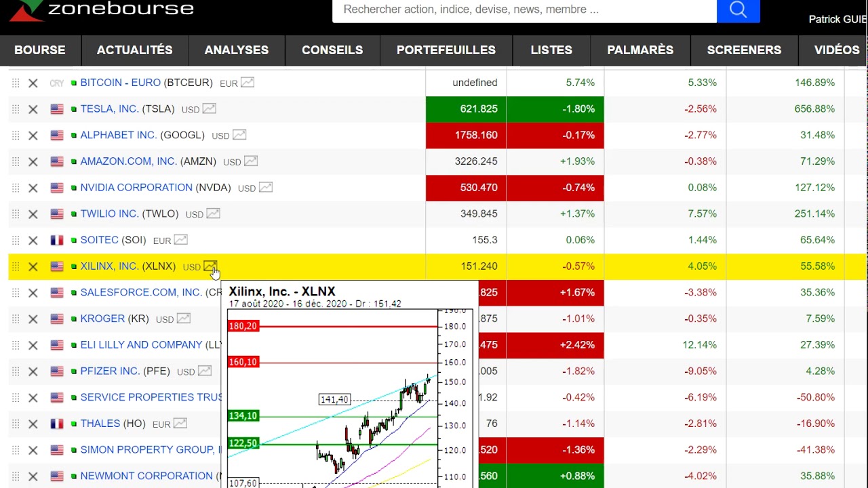The height and width of the screenshot is (488, 868).
Task: Select Alphabet price cell 1758.160
Action: point(466,136)
